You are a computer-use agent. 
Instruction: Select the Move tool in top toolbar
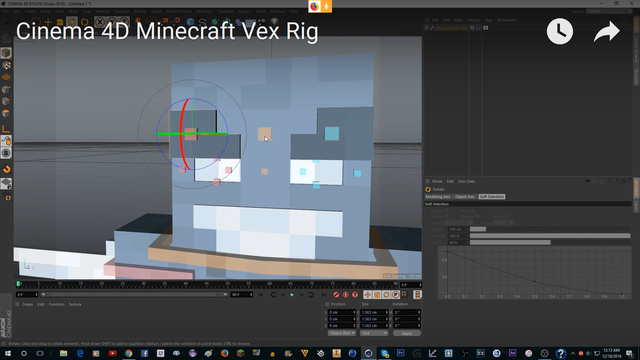pos(48,22)
